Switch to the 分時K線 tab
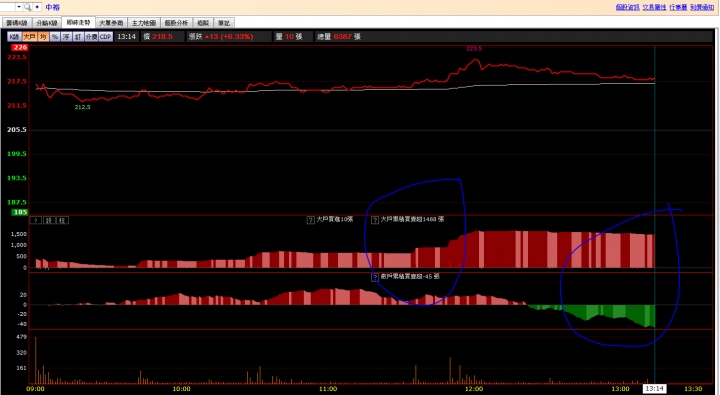 (x=47, y=23)
